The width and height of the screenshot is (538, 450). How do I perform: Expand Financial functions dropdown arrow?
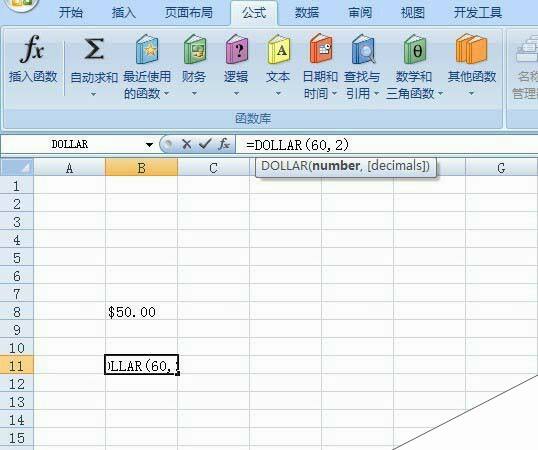194,93
